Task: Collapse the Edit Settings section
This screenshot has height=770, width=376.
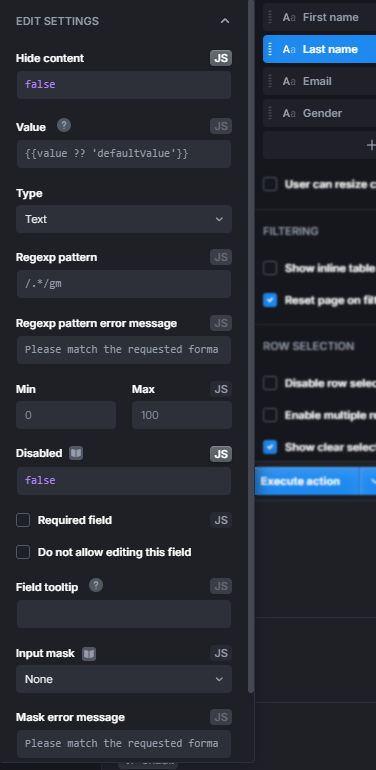Action: pyautogui.click(x=225, y=21)
